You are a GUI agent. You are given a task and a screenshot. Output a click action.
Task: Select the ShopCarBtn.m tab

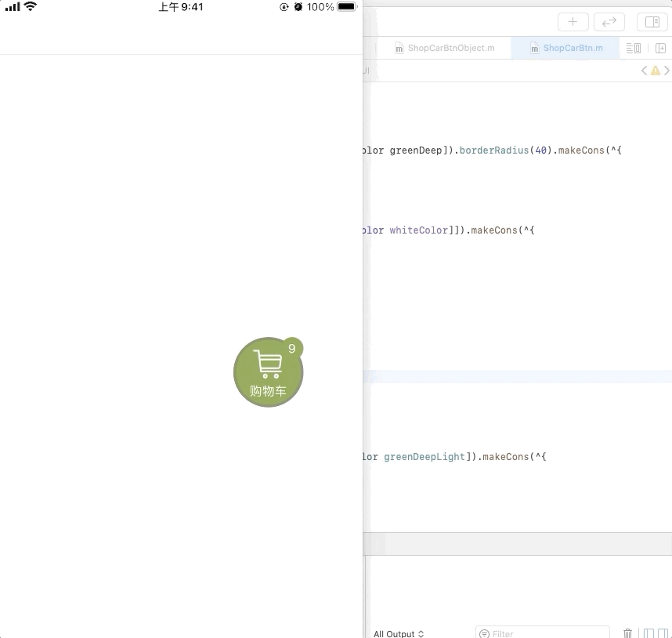[565, 48]
